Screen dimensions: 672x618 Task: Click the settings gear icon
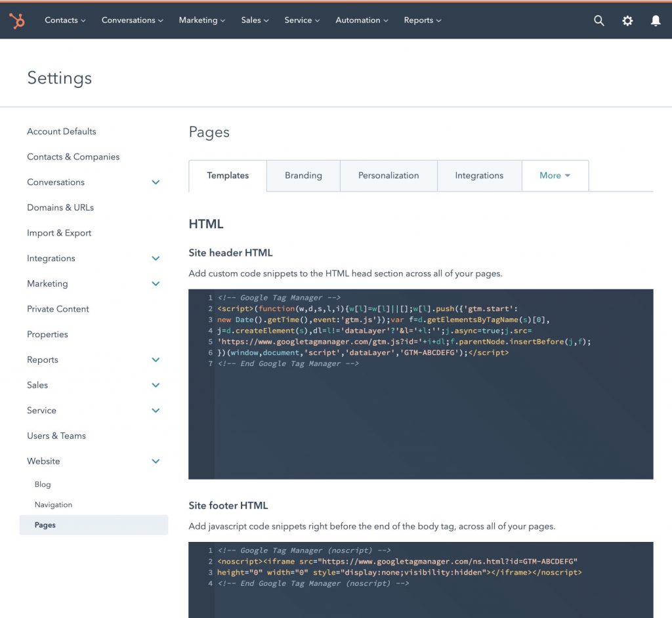pyautogui.click(x=627, y=20)
